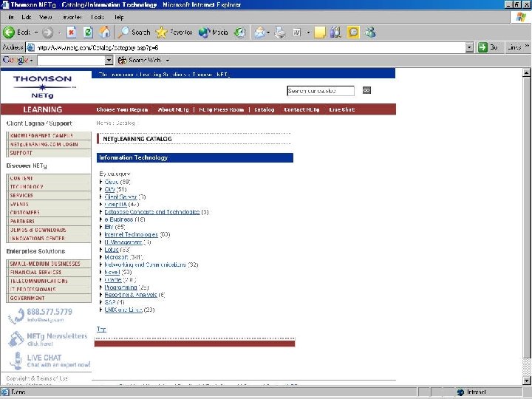Click the Forward arrow icon
The height and width of the screenshot is (399, 532).
pyautogui.click(x=47, y=33)
